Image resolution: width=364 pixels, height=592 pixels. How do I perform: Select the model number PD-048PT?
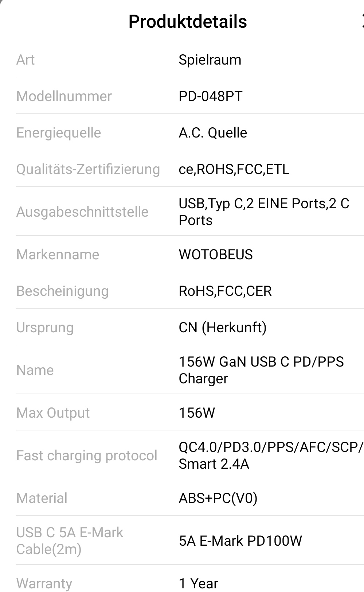tap(210, 96)
